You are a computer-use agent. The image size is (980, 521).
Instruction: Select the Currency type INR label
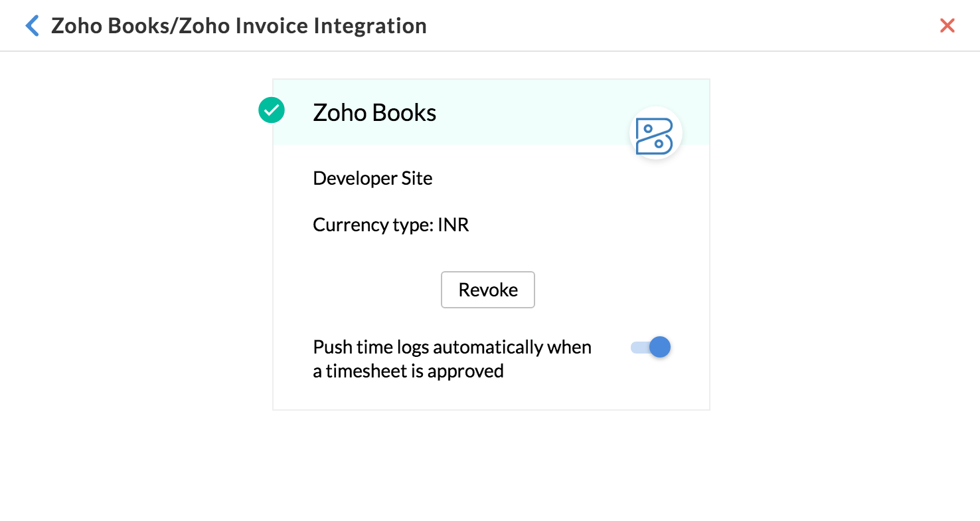click(x=390, y=225)
